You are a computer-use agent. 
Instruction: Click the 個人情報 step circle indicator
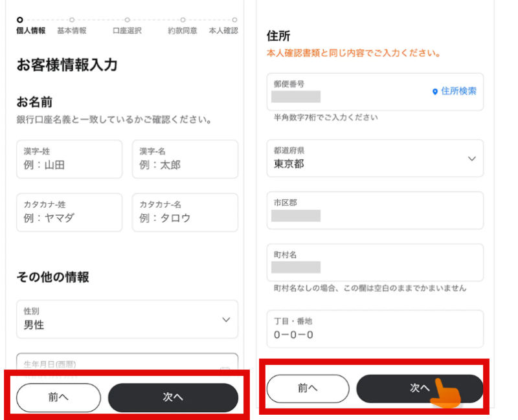click(20, 20)
